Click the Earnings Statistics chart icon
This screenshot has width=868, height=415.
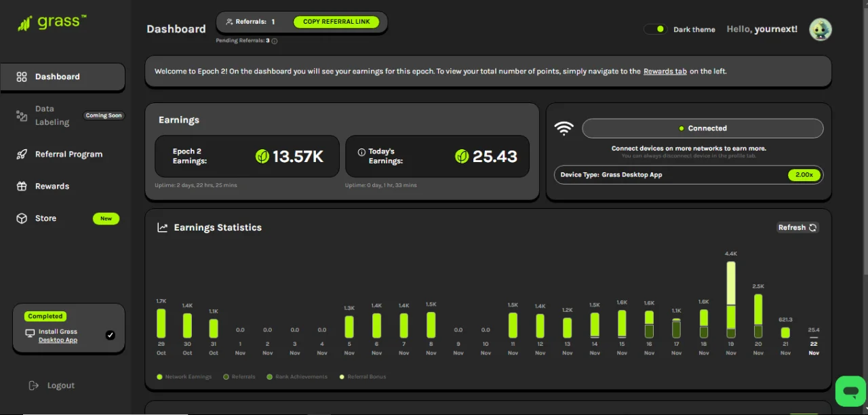pyautogui.click(x=163, y=228)
